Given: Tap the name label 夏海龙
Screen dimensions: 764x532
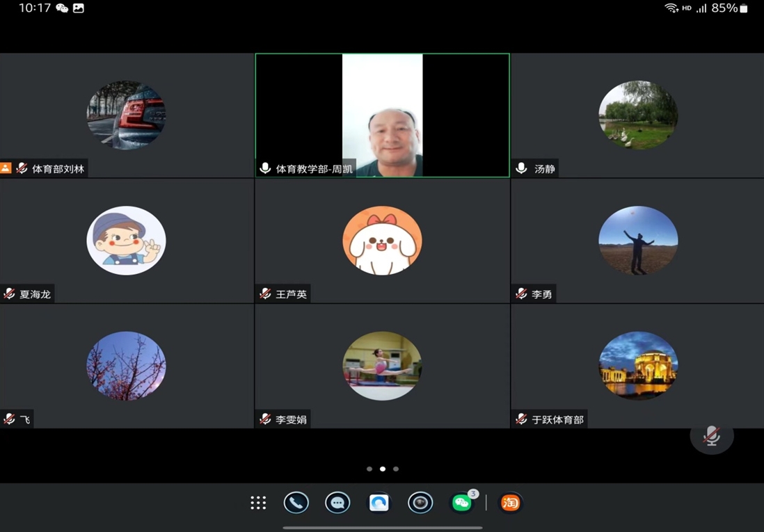Looking at the screenshot, I should [x=35, y=294].
